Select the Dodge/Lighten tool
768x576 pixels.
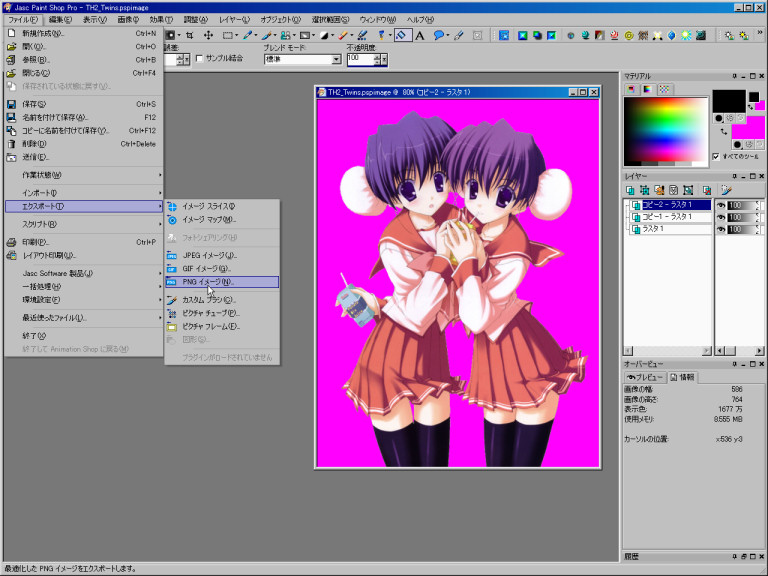(324, 35)
